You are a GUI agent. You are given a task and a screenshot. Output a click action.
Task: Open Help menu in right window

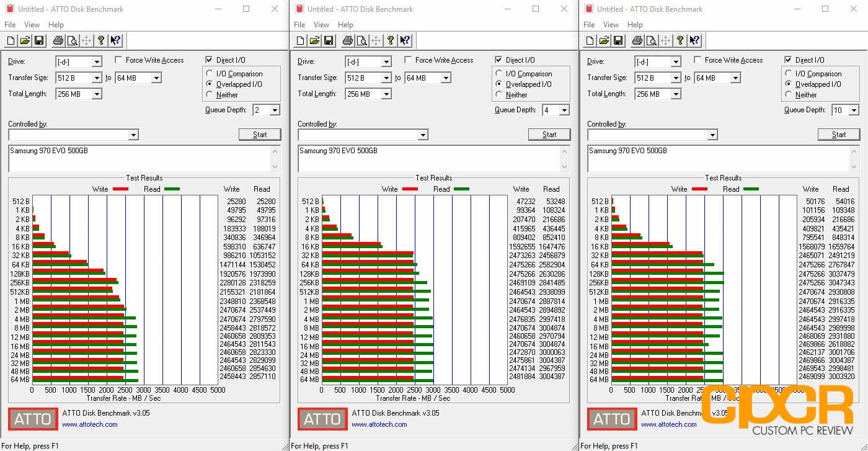click(635, 25)
